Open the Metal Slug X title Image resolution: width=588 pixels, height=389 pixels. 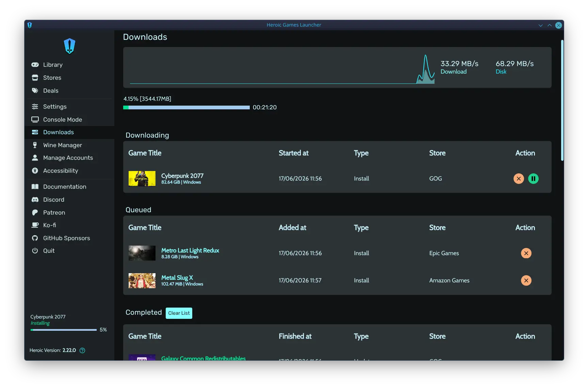coord(177,278)
